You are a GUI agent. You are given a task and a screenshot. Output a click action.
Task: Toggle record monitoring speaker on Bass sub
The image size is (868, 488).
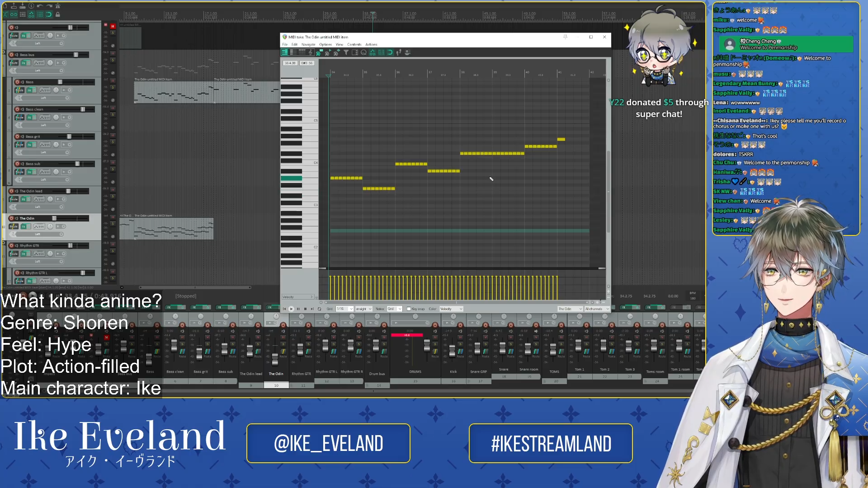coord(22,164)
